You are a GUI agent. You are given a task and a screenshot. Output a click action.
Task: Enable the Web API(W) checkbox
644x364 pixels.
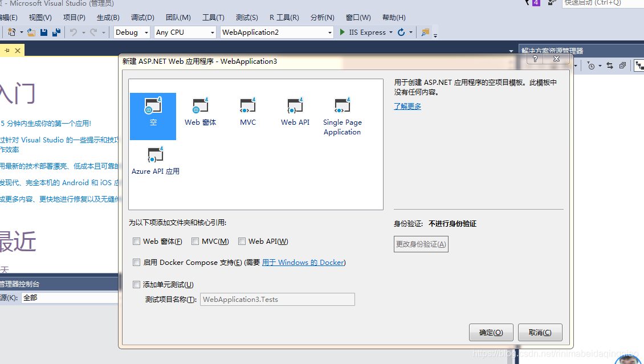(x=242, y=242)
